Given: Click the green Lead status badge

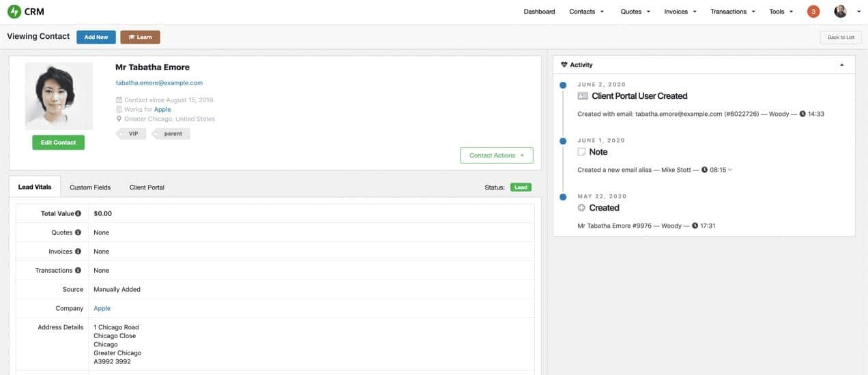Looking at the screenshot, I should click(x=521, y=187).
